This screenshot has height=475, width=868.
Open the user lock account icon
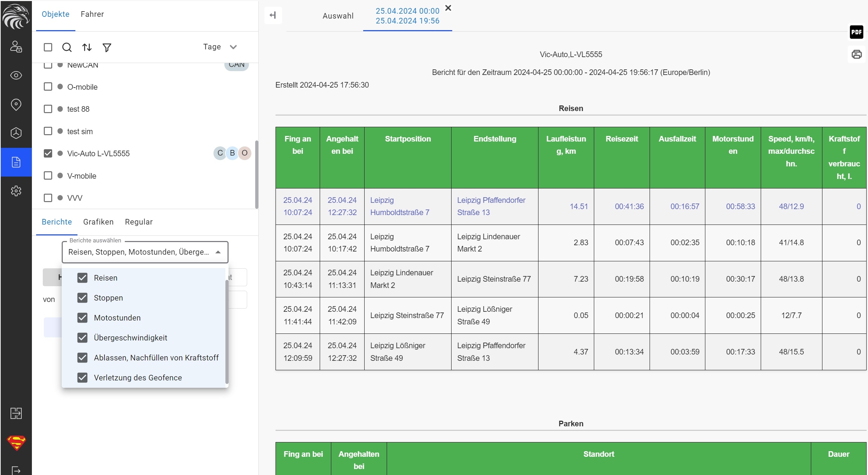click(x=16, y=47)
